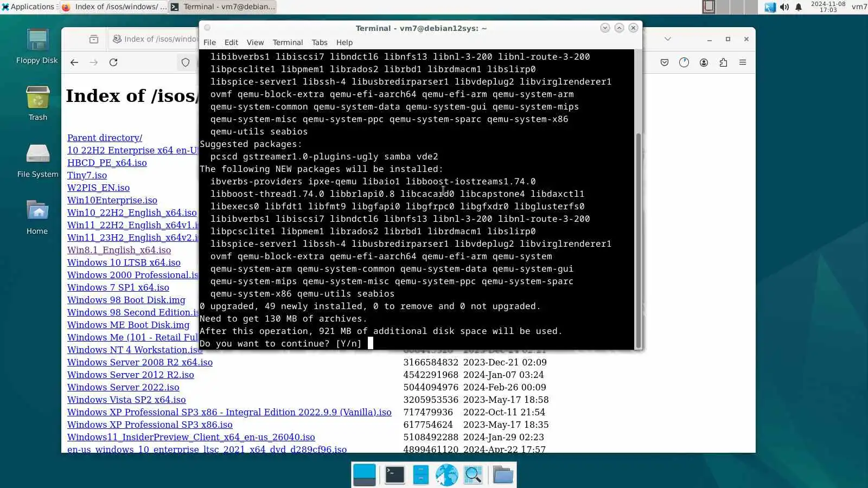
Task: Click the Parent directory link
Action: tap(105, 138)
